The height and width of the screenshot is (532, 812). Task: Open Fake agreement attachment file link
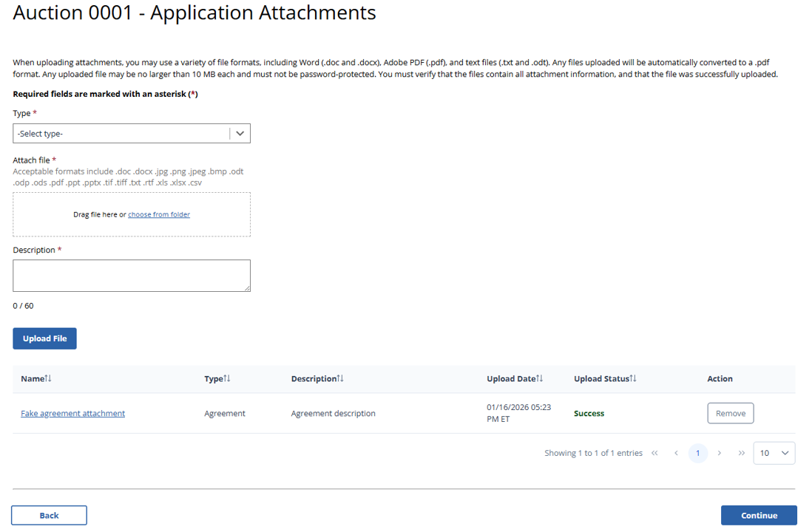coord(72,413)
